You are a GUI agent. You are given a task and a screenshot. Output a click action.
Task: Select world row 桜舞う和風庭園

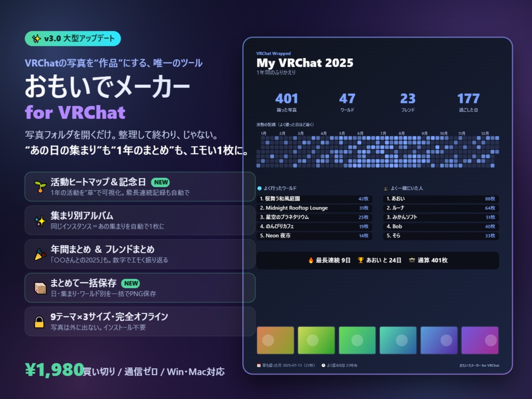coord(314,199)
